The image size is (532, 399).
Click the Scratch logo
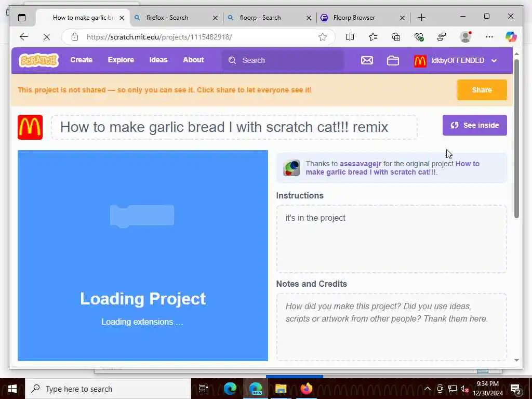pos(38,60)
